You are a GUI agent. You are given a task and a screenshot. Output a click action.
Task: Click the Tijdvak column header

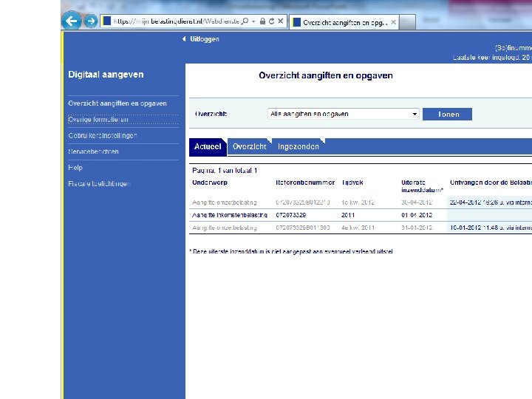click(352, 183)
